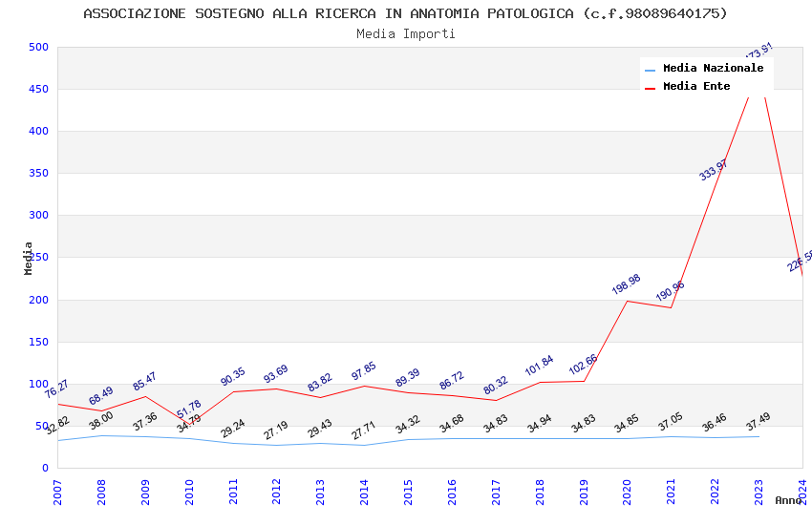
Task: Click the 34.94 national average label
Action: coord(539,424)
